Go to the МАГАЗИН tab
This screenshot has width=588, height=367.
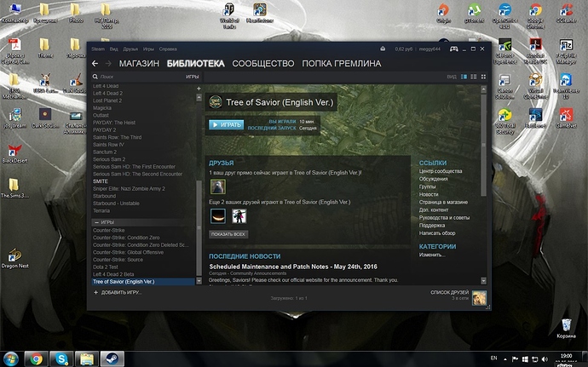click(x=139, y=63)
